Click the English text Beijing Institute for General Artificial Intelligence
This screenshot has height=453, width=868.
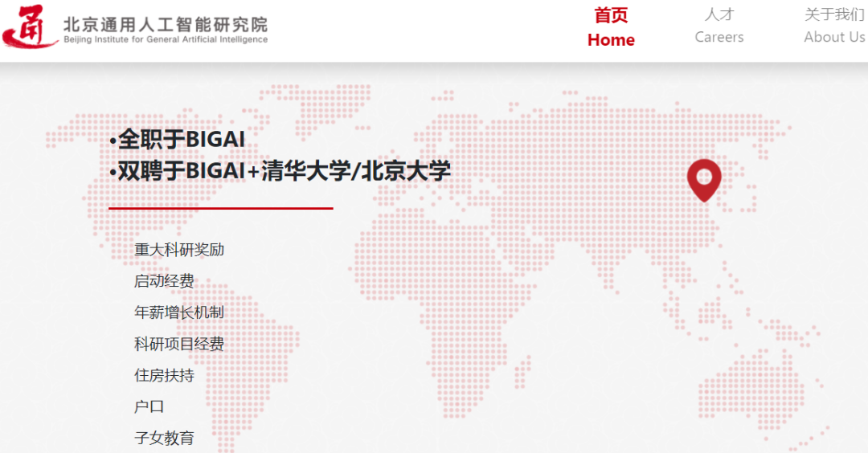coord(166,40)
